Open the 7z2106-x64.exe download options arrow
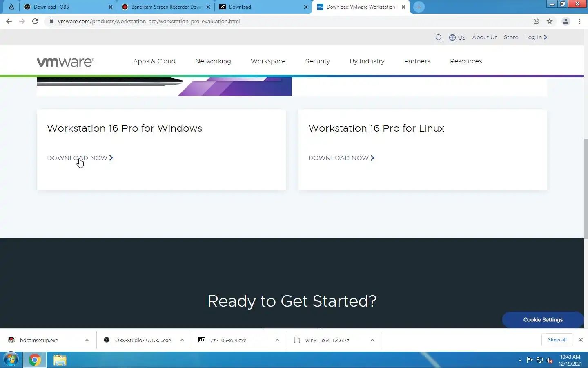Image resolution: width=588 pixels, height=368 pixels. tap(277, 340)
